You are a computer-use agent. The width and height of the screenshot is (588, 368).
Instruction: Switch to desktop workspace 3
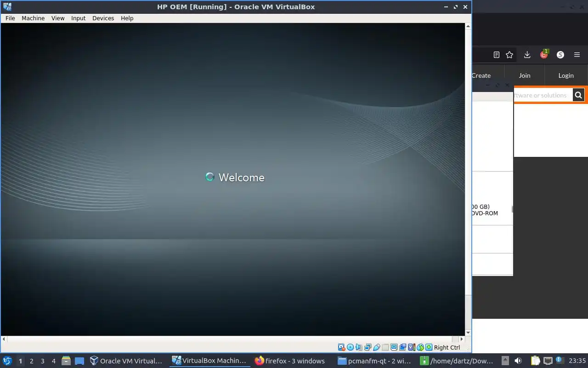42,361
